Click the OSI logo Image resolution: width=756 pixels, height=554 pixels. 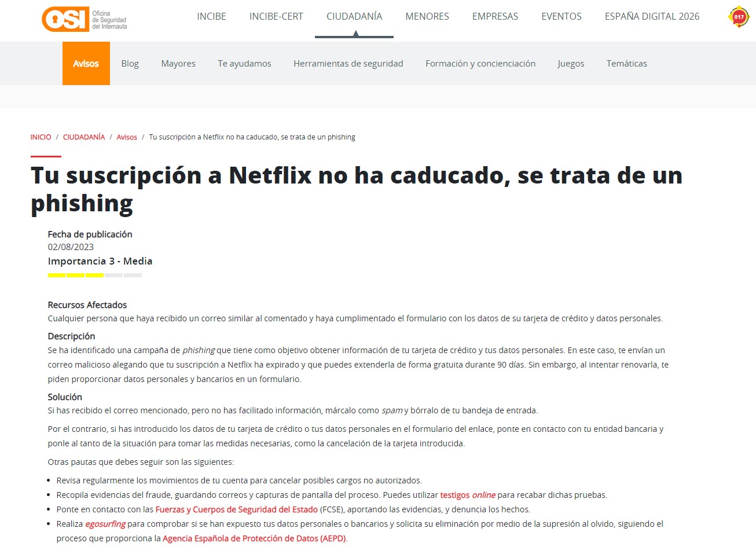[85, 19]
